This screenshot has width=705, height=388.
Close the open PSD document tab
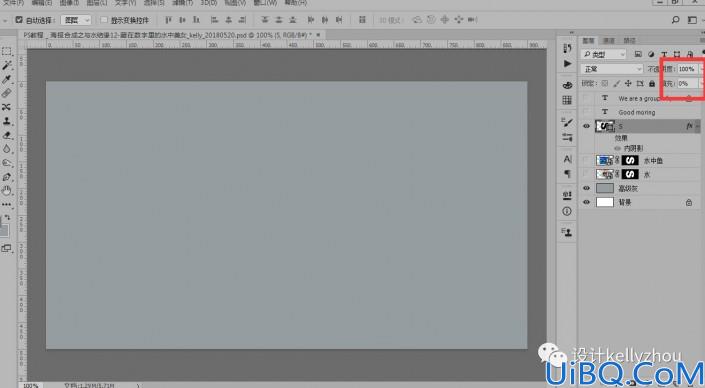(318, 35)
